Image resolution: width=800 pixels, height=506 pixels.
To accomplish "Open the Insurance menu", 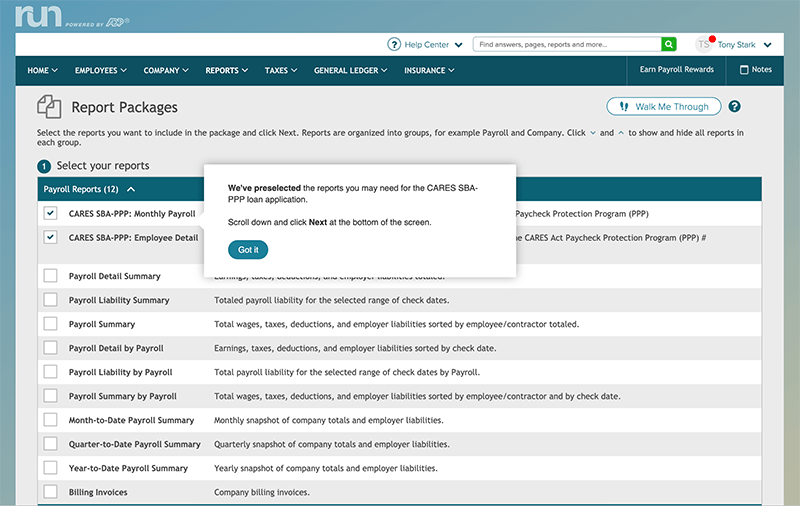I will (x=429, y=70).
